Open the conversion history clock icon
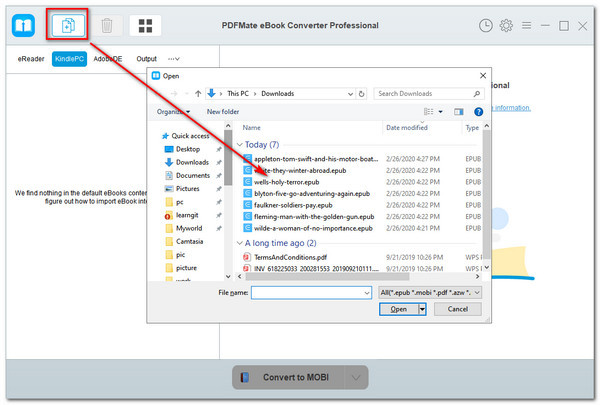Image resolution: width=600 pixels, height=405 pixels. click(486, 26)
